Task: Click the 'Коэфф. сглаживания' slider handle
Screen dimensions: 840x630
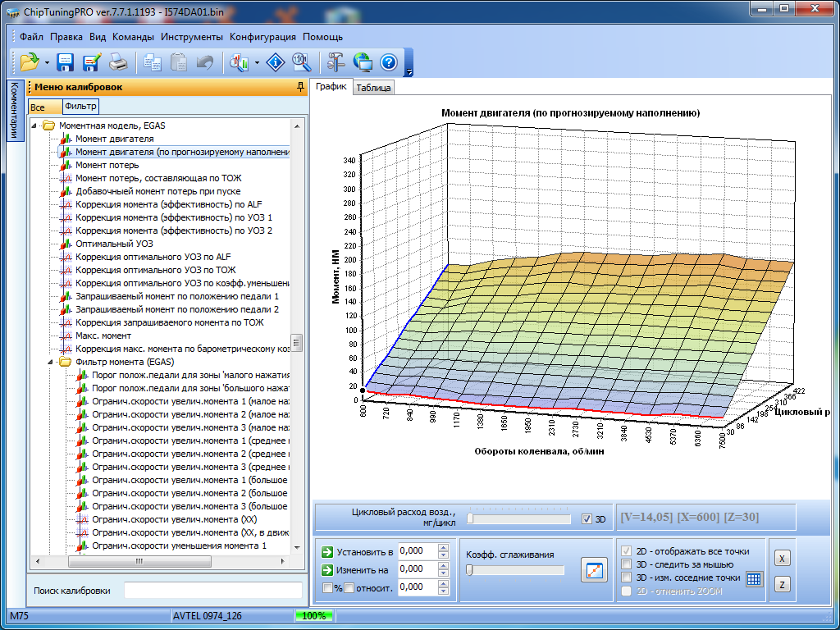Action: tap(469, 570)
